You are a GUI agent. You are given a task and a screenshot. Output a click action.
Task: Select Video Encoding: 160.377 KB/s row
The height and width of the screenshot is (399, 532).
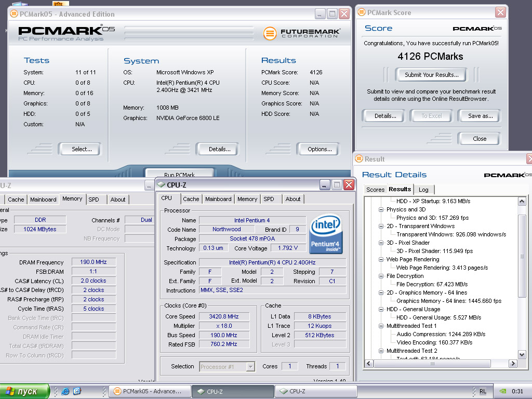tap(434, 342)
